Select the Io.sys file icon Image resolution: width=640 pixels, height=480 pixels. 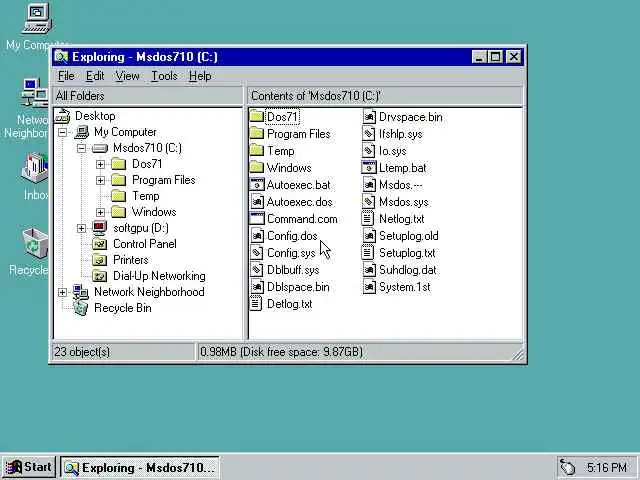click(x=369, y=151)
